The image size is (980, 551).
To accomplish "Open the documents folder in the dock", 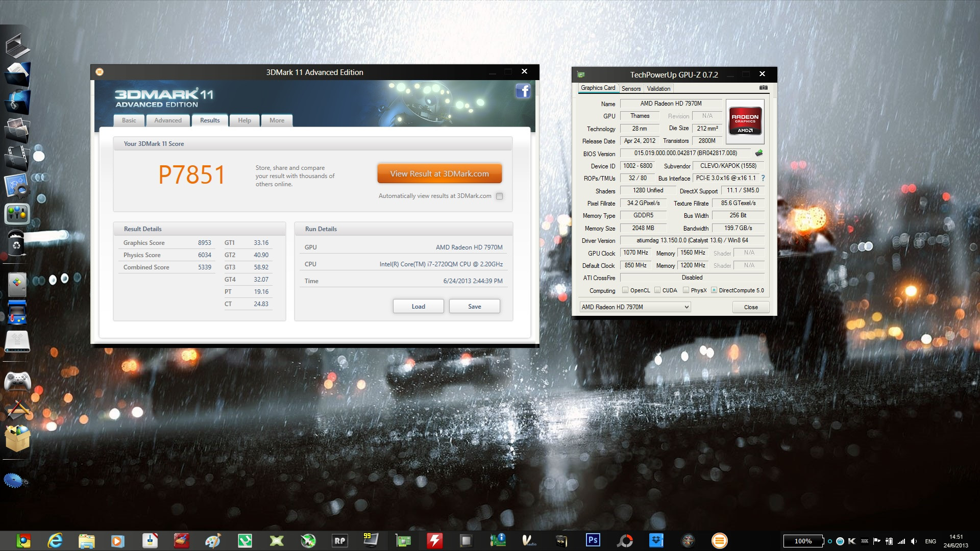I will coord(18,74).
